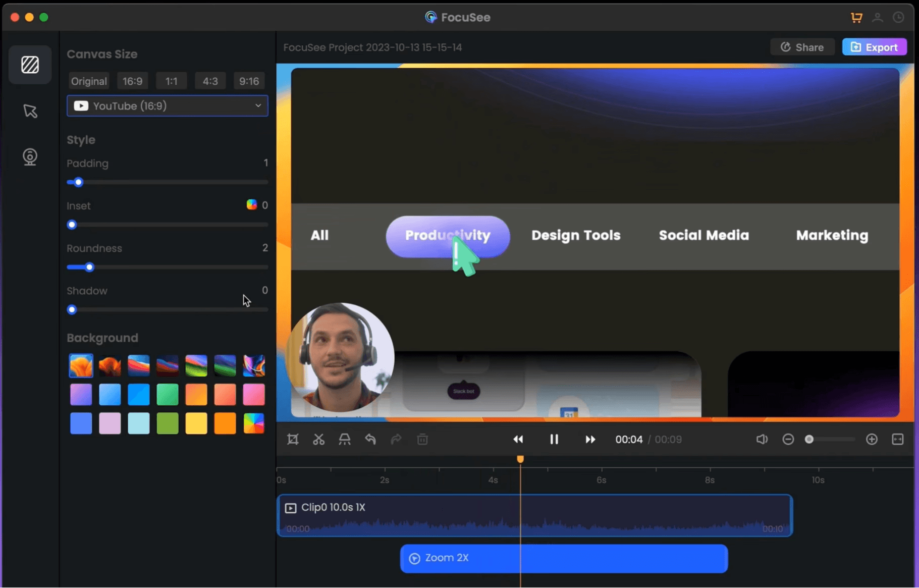Click the 8s mark on timeline ruler
The image size is (919, 588).
click(x=710, y=480)
